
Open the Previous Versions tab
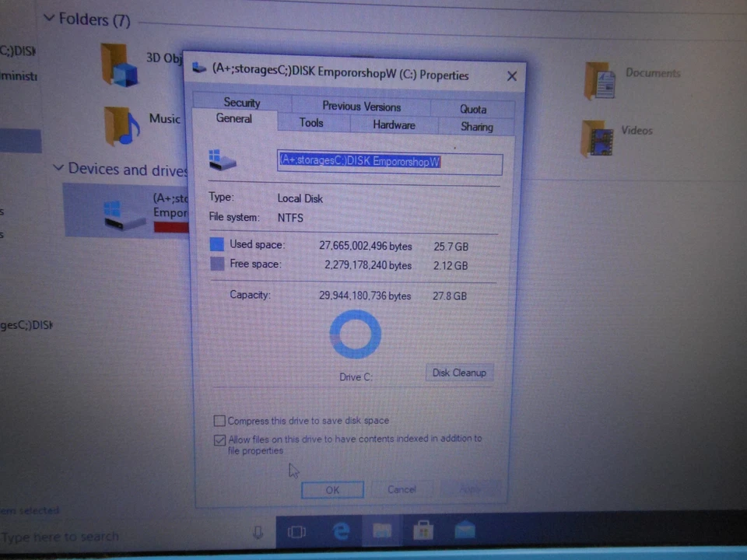click(361, 107)
